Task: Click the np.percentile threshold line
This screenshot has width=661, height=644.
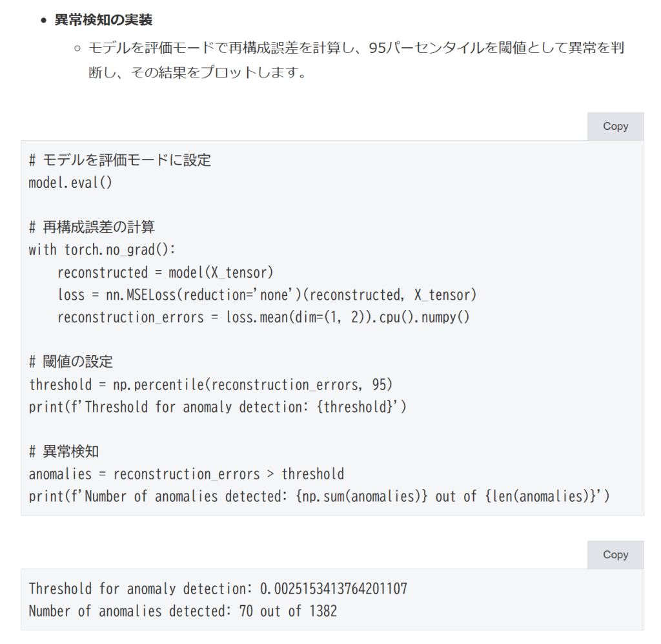Action: point(210,385)
